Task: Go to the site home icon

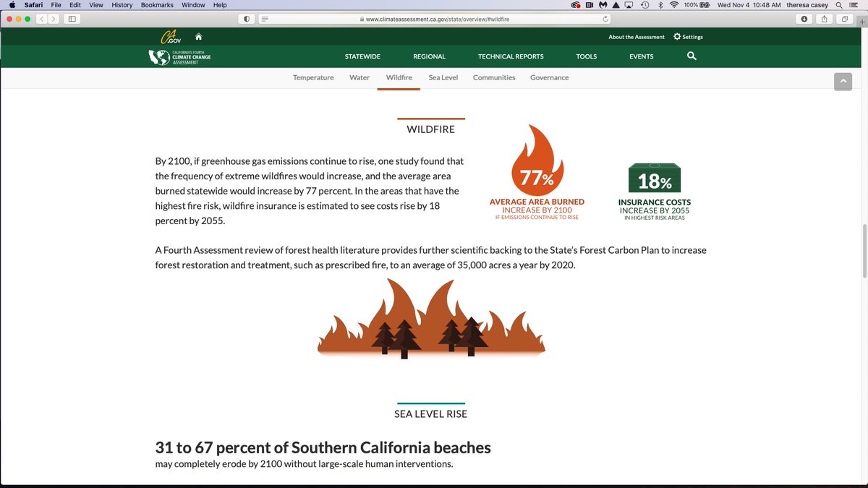Action: (198, 36)
